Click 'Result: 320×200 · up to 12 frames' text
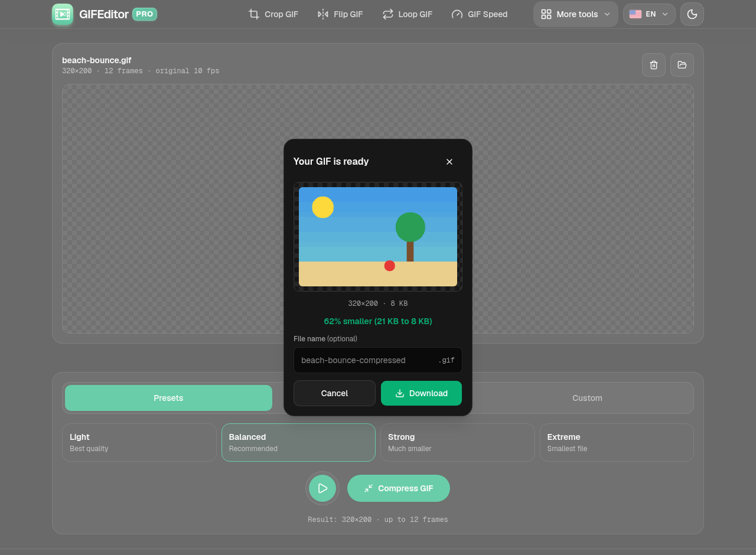The height and width of the screenshot is (555, 756). pyautogui.click(x=378, y=520)
